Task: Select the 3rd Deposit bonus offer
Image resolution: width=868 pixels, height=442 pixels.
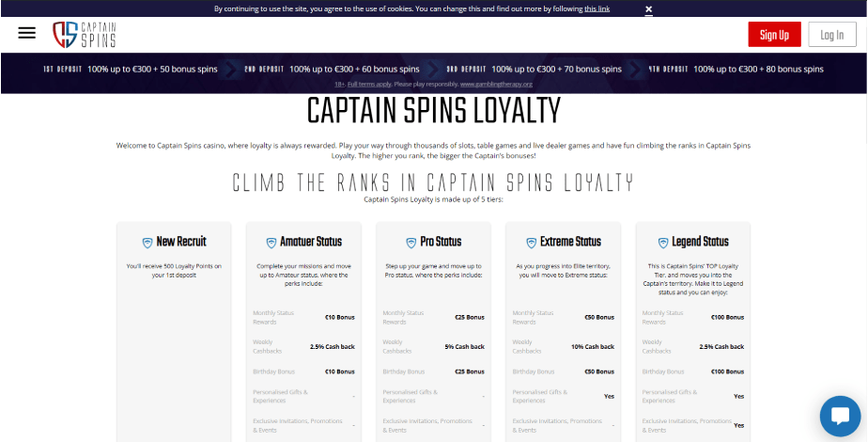Action: coord(535,70)
